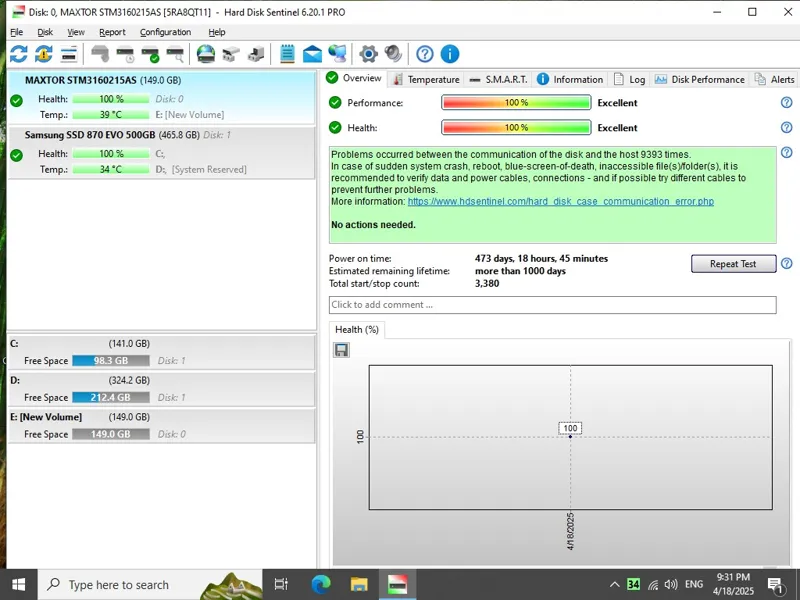The width and height of the screenshot is (800, 600).
Task: Click the Hard Disk Sentinel taskbar icon
Action: [397, 584]
